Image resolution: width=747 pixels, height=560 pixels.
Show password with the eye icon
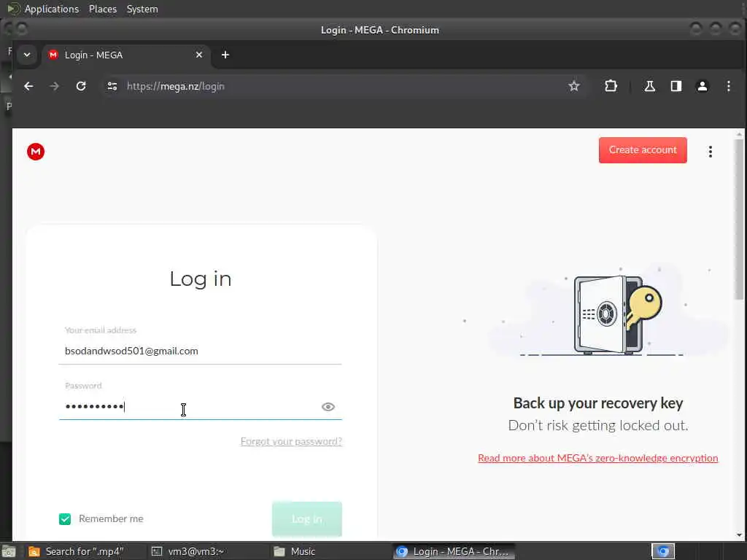(328, 407)
